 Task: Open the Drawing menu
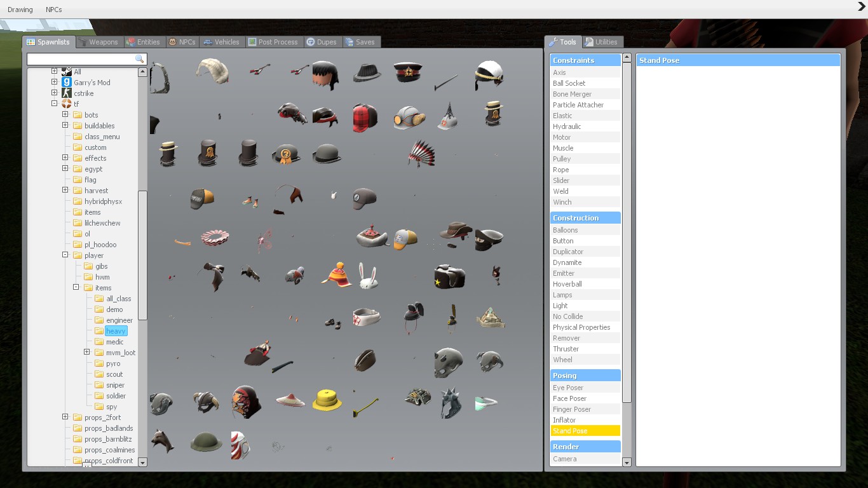click(x=20, y=10)
